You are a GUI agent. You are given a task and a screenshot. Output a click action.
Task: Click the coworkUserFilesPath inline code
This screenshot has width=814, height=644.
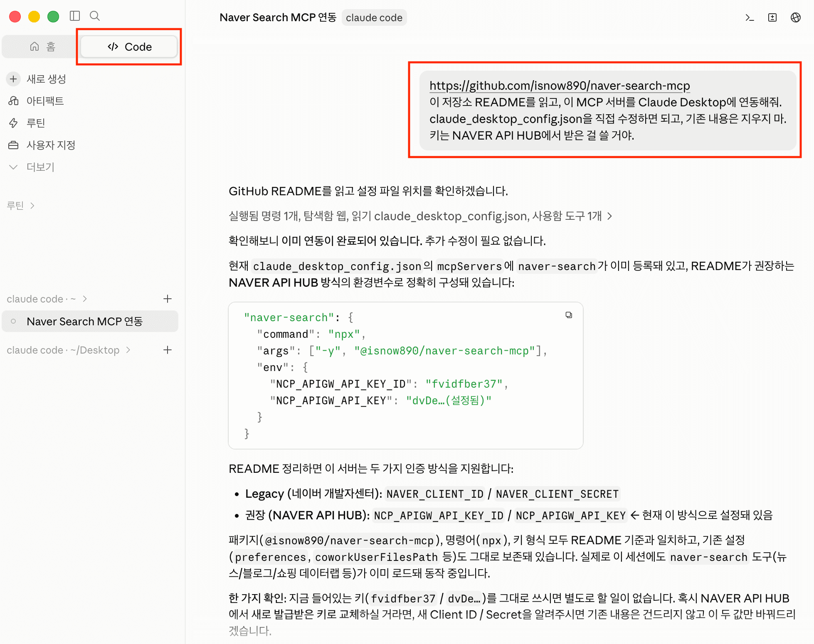tap(376, 557)
